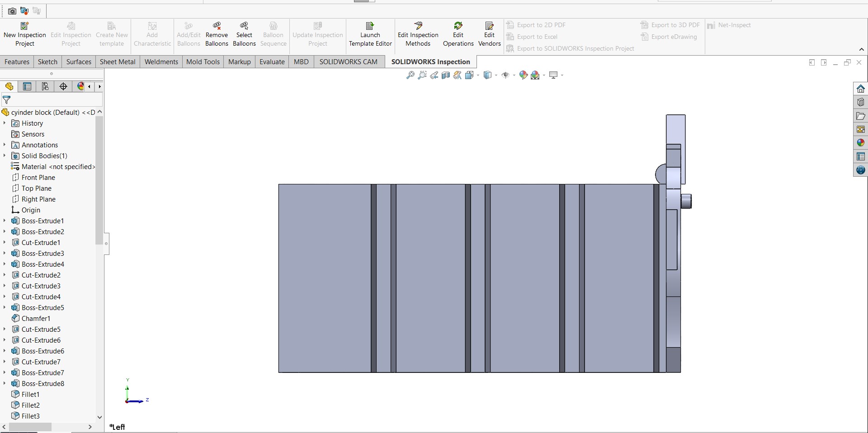The width and height of the screenshot is (868, 433).
Task: Expand the History node
Action: pyautogui.click(x=5, y=123)
